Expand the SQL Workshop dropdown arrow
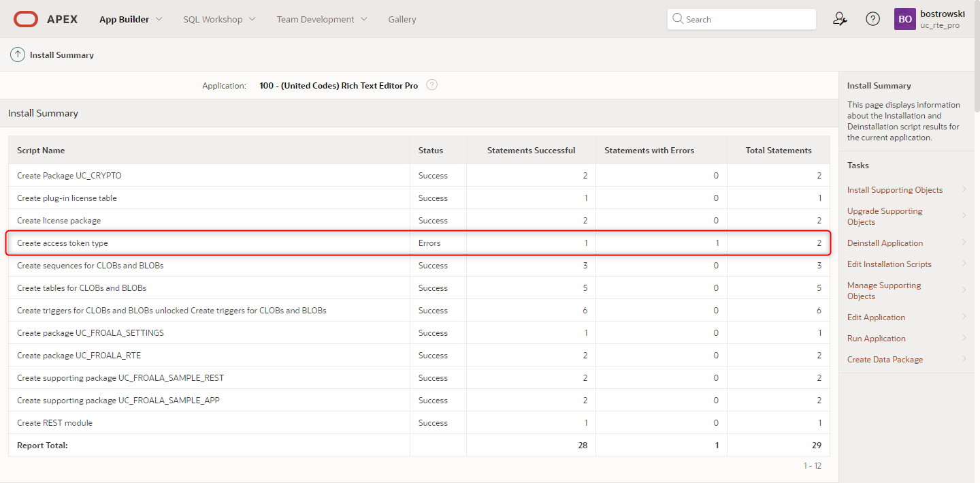Image resolution: width=980 pixels, height=483 pixels. pyautogui.click(x=252, y=19)
